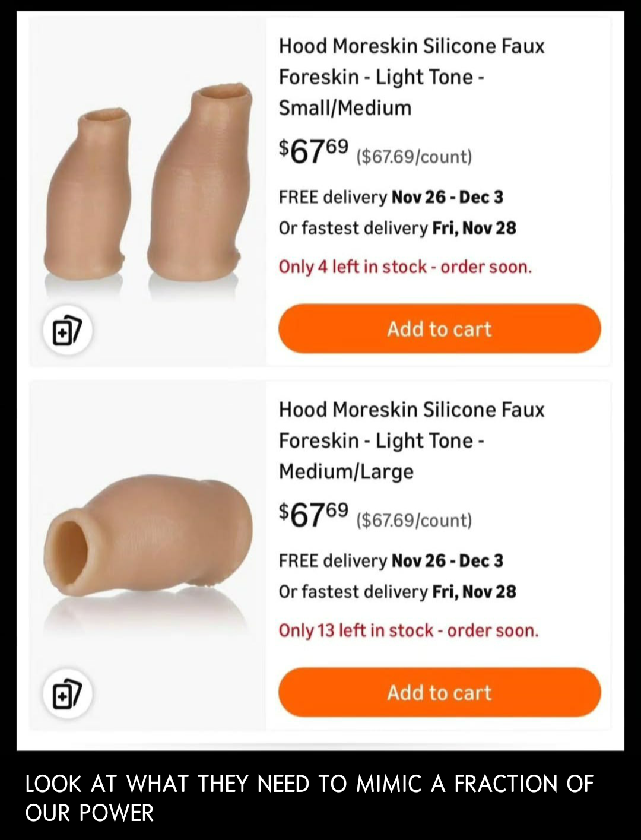Open the Hood Moreskin Medium/Large product title
The width and height of the screenshot is (641, 840).
[x=411, y=440]
